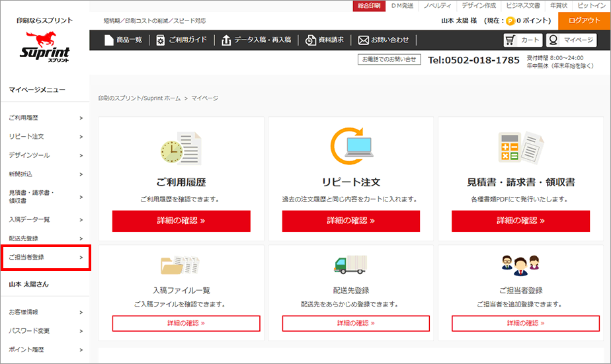611x364 pixels.
Task: Click お客様情報 sidebar label
Action: (x=23, y=312)
